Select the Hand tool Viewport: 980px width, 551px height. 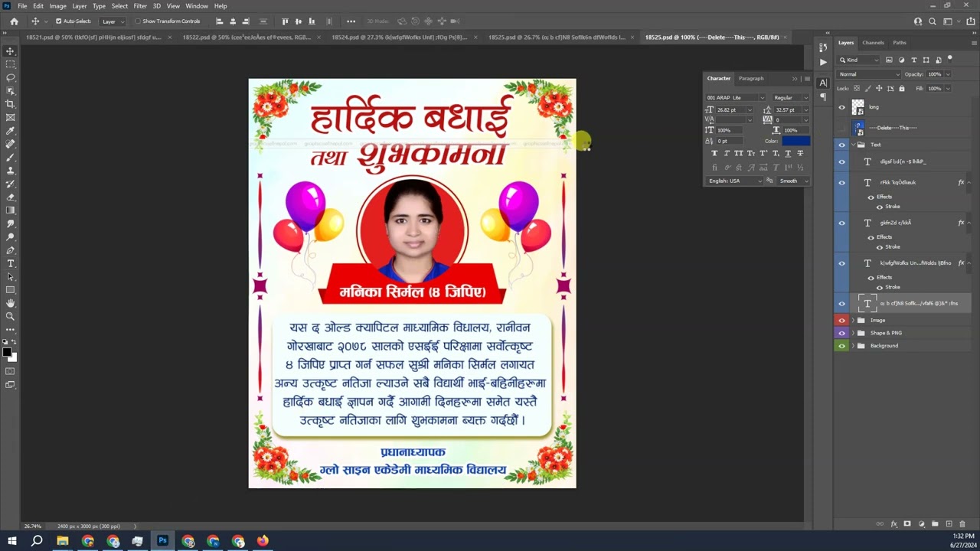[10, 303]
